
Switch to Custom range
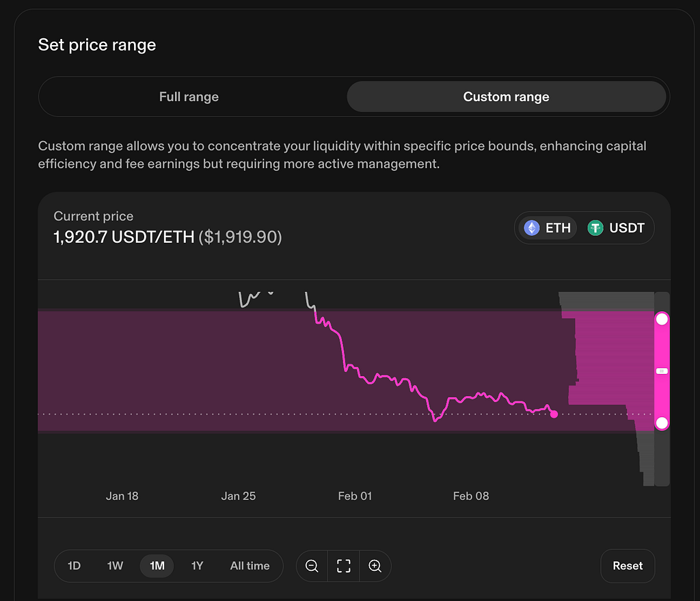click(507, 97)
